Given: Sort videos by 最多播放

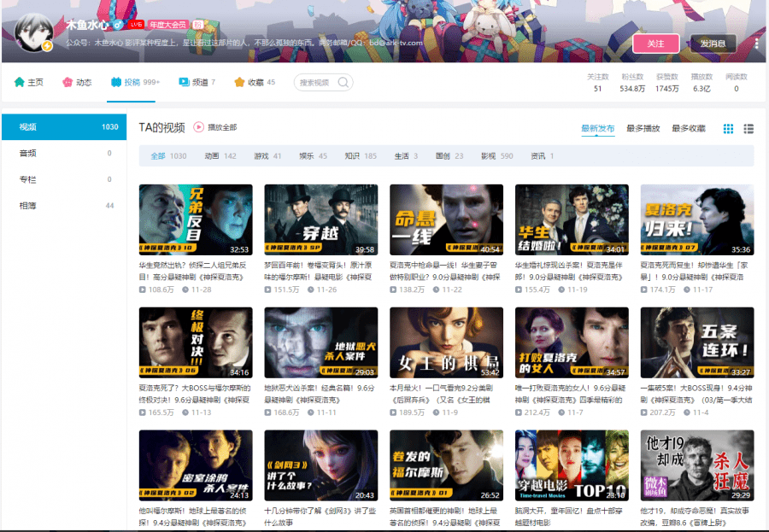Looking at the screenshot, I should [643, 129].
